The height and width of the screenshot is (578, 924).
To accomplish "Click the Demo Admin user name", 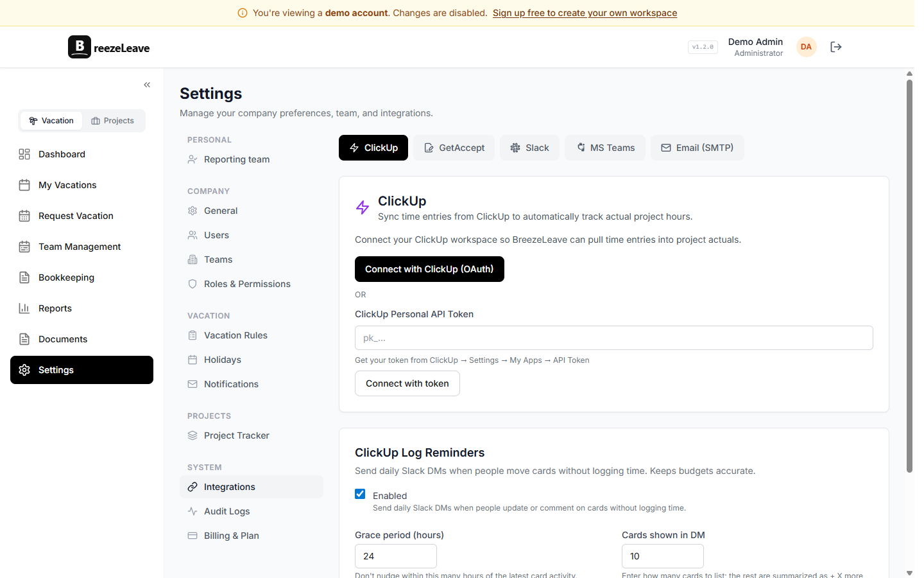I will 755,42.
